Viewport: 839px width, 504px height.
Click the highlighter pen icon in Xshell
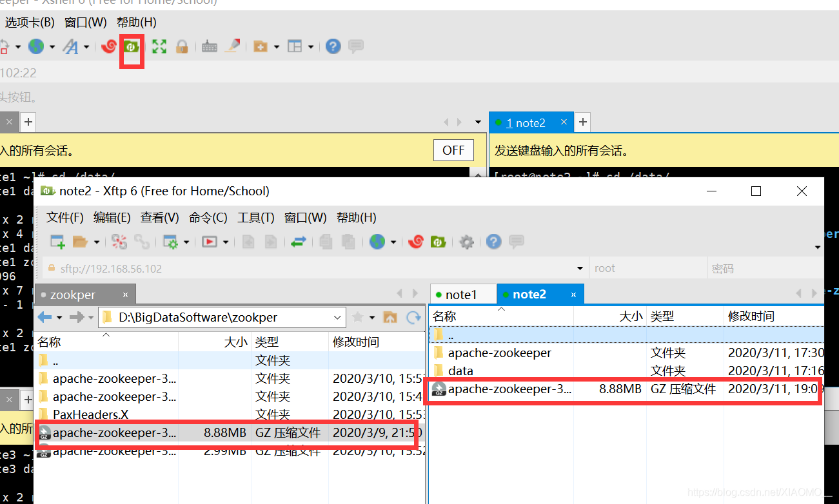(232, 46)
